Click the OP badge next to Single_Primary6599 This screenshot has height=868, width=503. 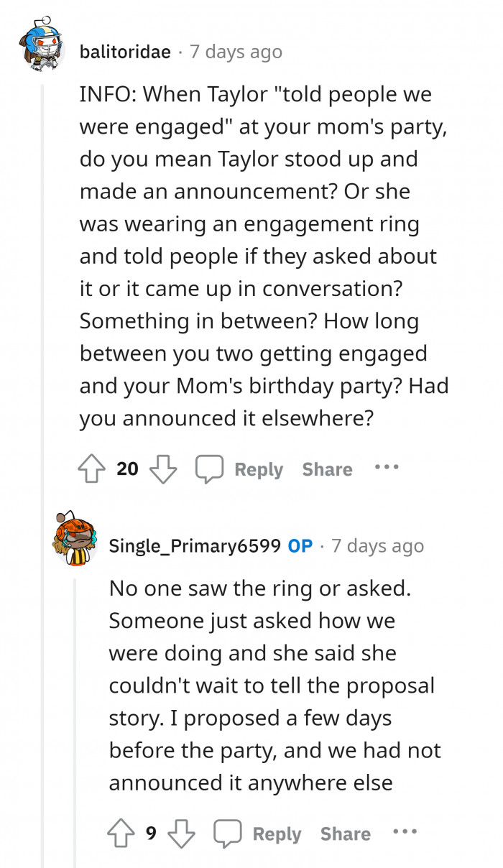pyautogui.click(x=301, y=545)
